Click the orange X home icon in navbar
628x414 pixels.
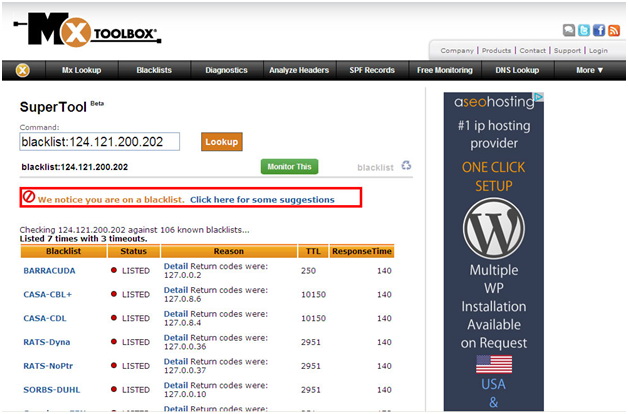(x=23, y=70)
